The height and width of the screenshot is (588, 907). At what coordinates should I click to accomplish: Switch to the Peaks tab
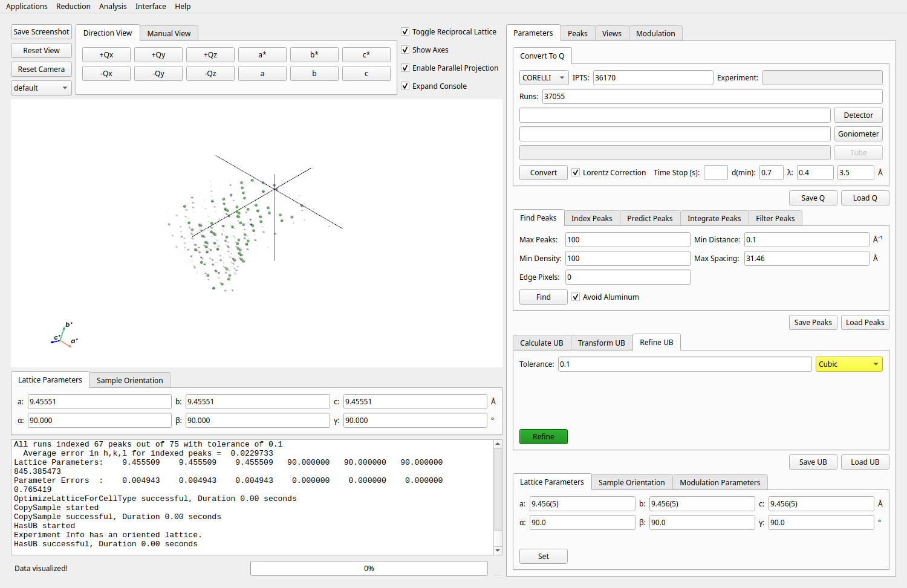pos(577,33)
